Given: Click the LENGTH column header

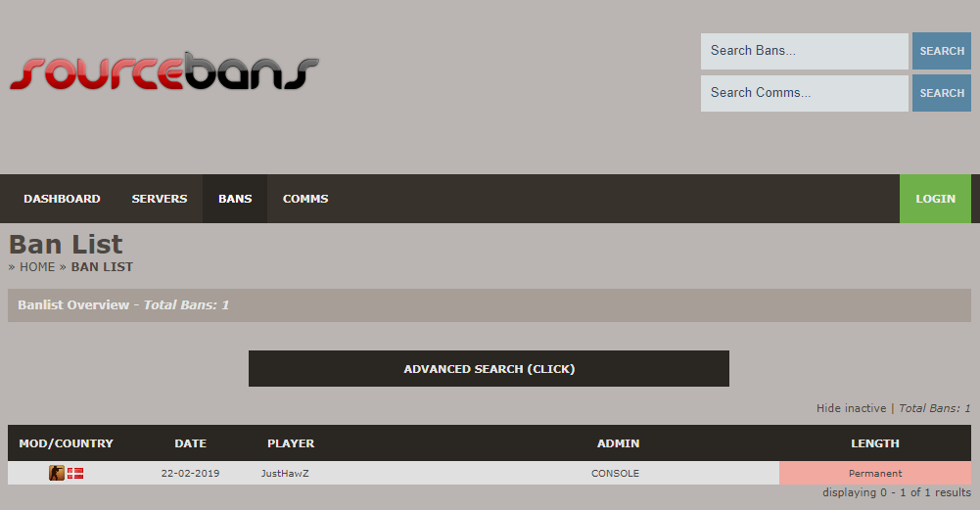Looking at the screenshot, I should tap(875, 443).
